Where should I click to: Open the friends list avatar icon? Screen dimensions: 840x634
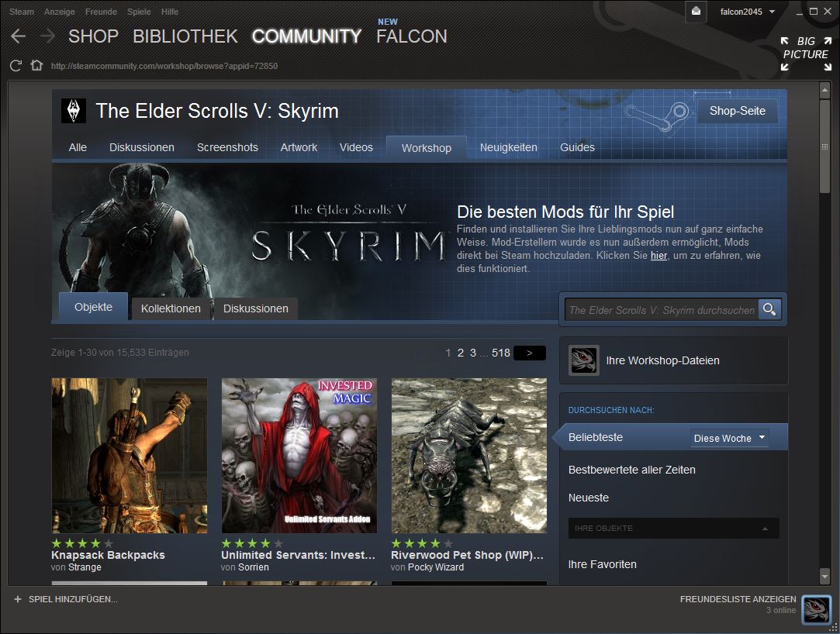tap(816, 609)
